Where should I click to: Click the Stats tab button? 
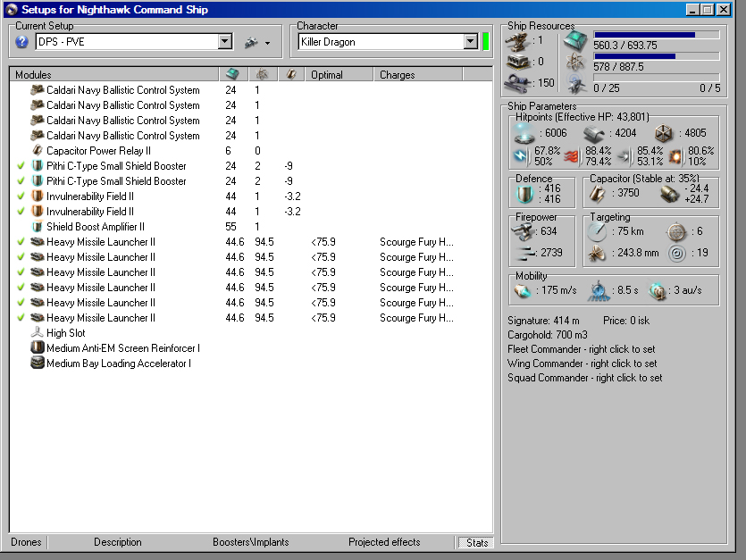[477, 543]
